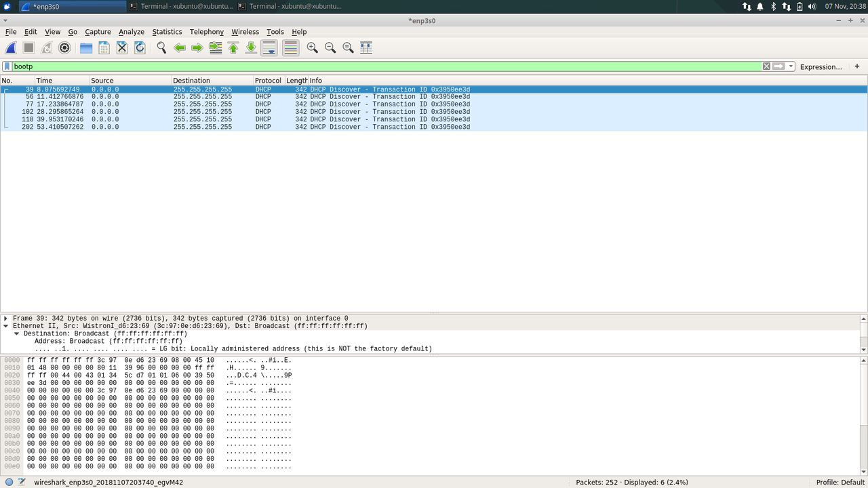
Task: Sort packets by Protocol column header
Action: pos(269,81)
